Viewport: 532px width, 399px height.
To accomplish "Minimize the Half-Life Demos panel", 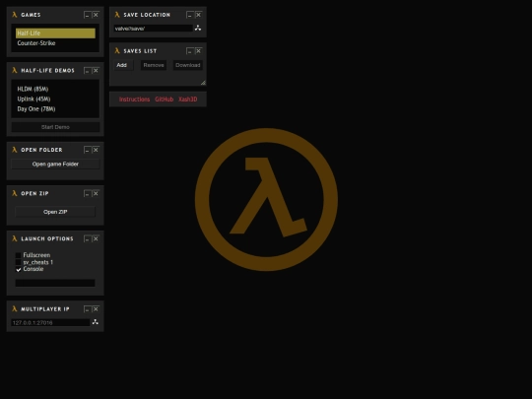I will (88, 70).
